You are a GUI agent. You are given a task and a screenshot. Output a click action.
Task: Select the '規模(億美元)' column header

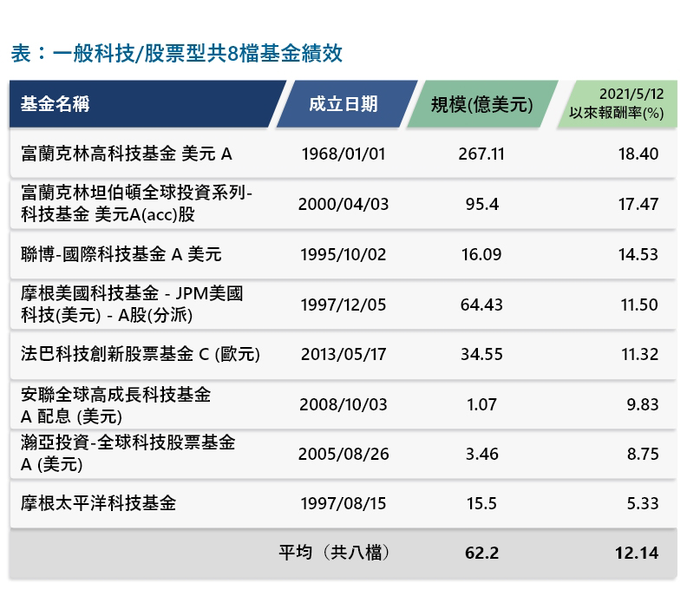(482, 105)
